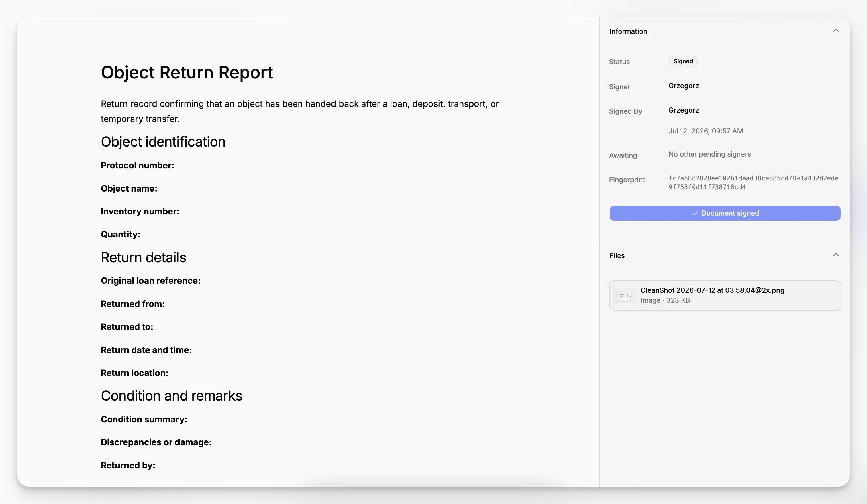Click the Return location: label

click(135, 373)
